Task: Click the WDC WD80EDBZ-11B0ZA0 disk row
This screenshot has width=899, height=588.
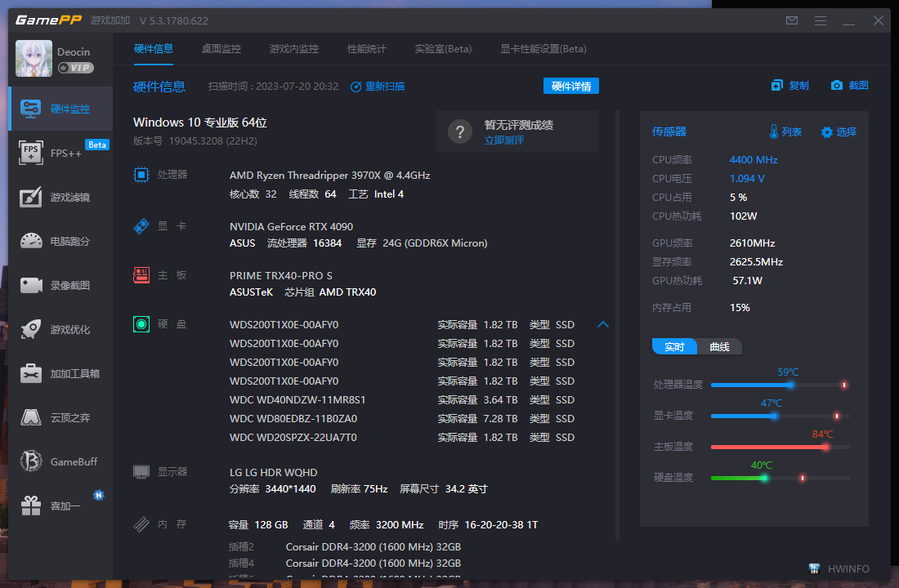Action: [x=402, y=419]
